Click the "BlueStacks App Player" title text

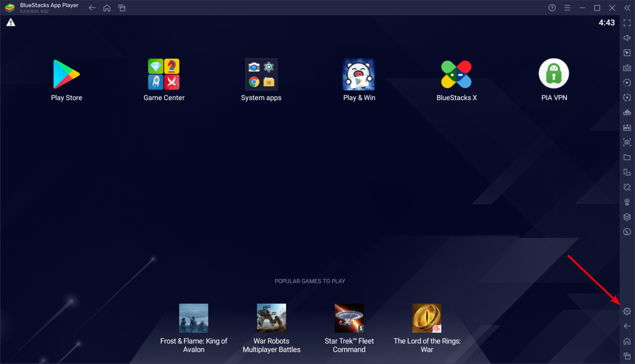click(49, 5)
